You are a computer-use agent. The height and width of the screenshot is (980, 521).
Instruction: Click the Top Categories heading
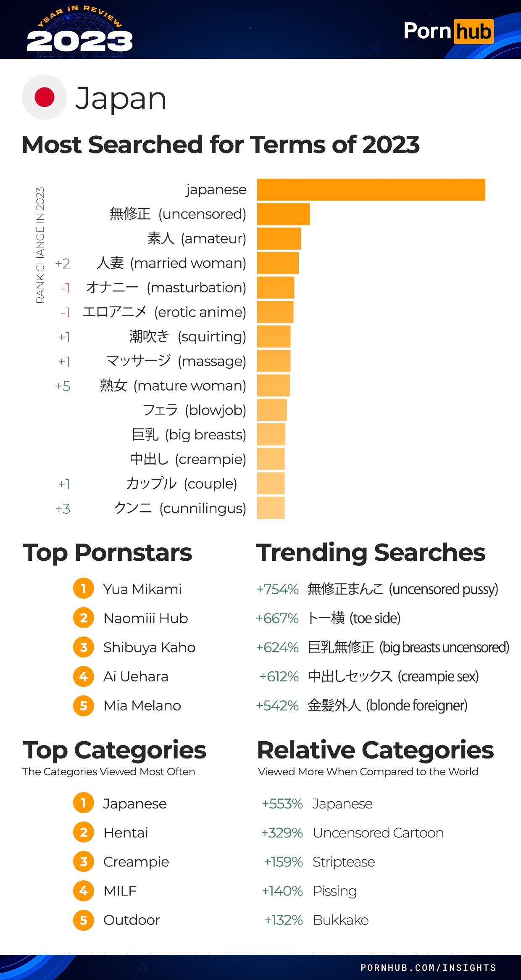tap(114, 751)
